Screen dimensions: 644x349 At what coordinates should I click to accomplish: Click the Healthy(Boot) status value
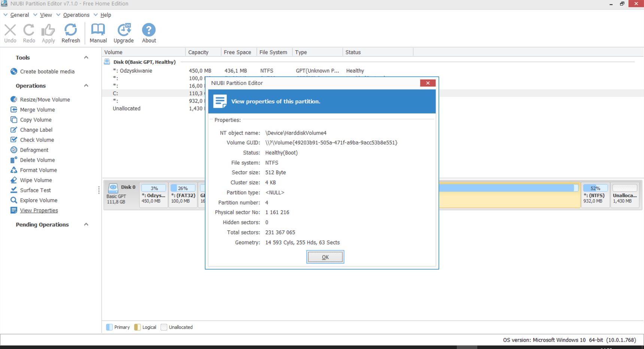282,153
